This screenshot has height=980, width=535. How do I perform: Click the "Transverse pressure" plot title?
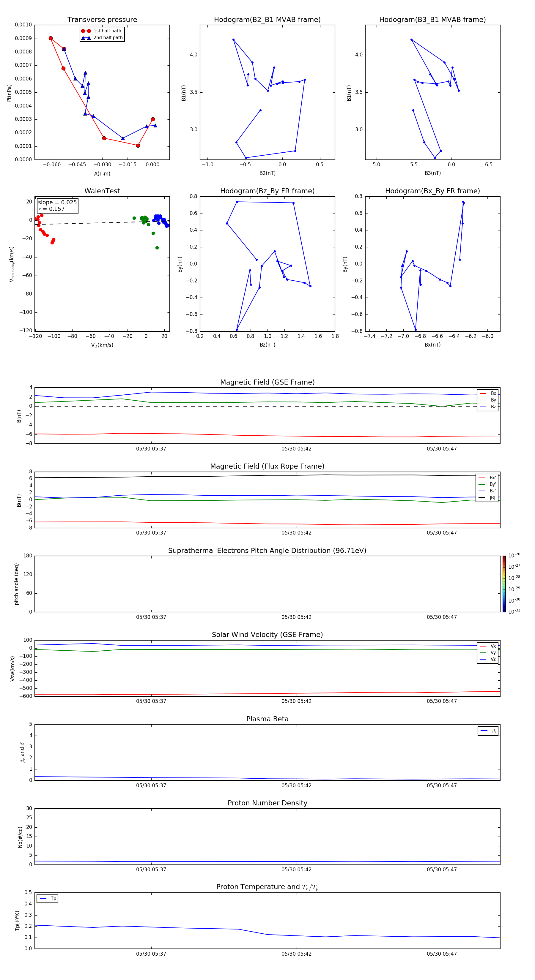coord(102,20)
